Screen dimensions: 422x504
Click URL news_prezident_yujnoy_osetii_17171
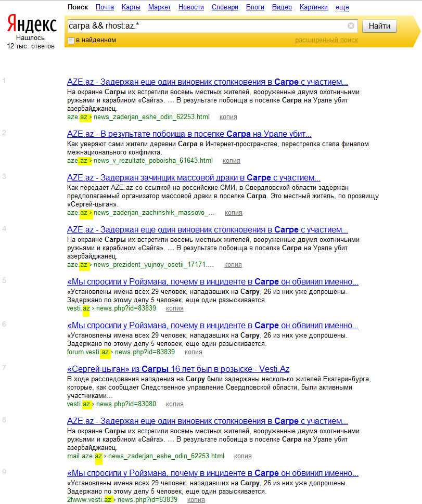(154, 265)
